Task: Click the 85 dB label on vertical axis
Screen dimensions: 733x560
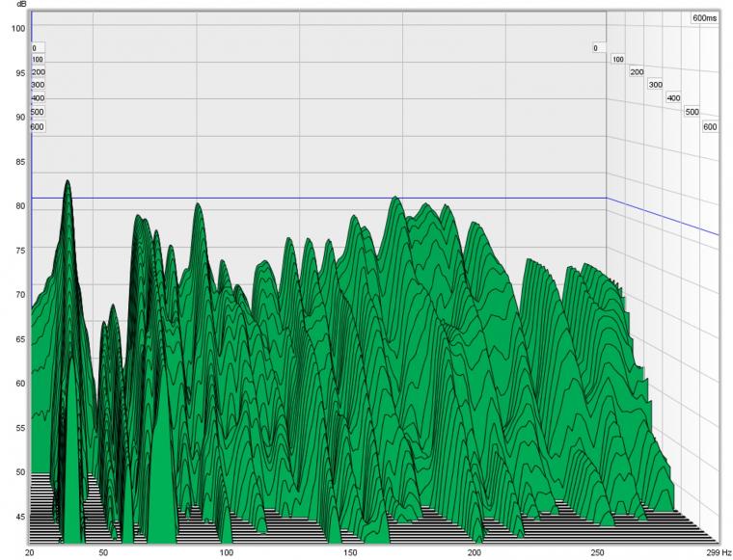Action: (x=20, y=162)
